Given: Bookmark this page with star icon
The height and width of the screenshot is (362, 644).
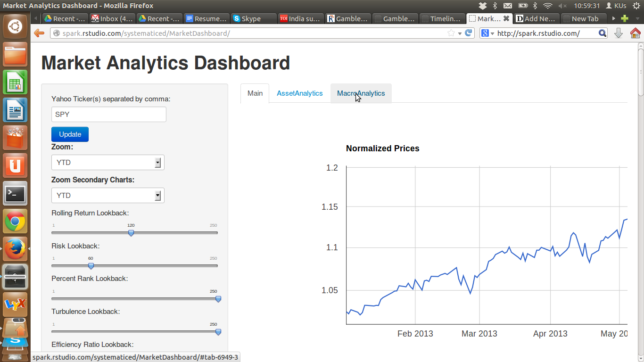Looking at the screenshot, I should point(451,33).
